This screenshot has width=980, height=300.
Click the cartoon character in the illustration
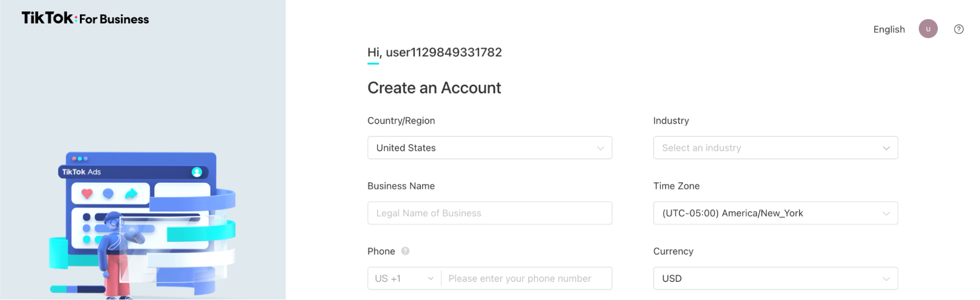pyautogui.click(x=116, y=255)
